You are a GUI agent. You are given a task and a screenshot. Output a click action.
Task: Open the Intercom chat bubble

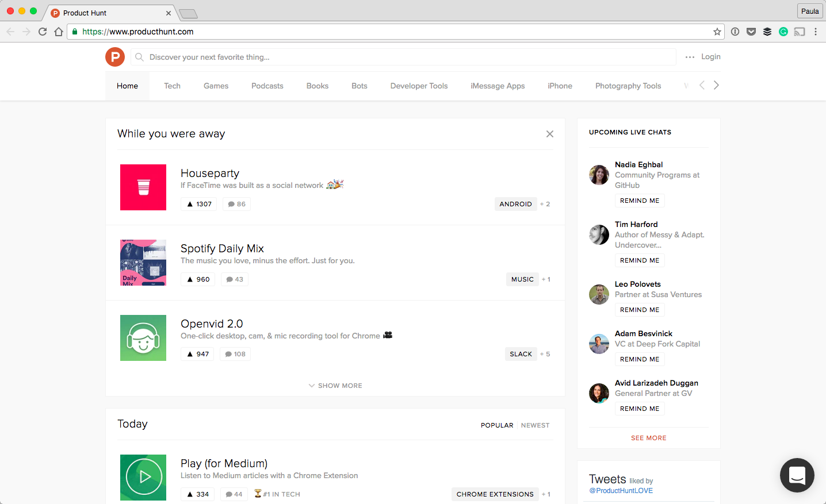[797, 475]
